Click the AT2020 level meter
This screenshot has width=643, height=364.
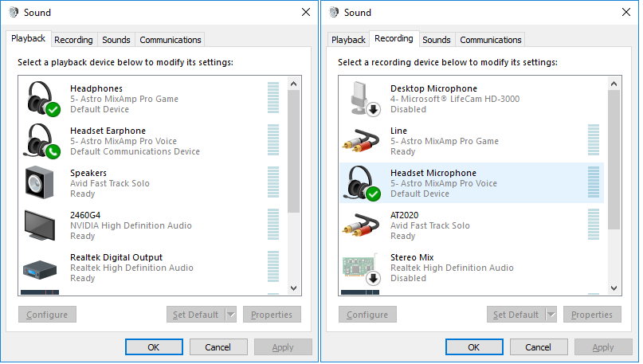coord(594,225)
